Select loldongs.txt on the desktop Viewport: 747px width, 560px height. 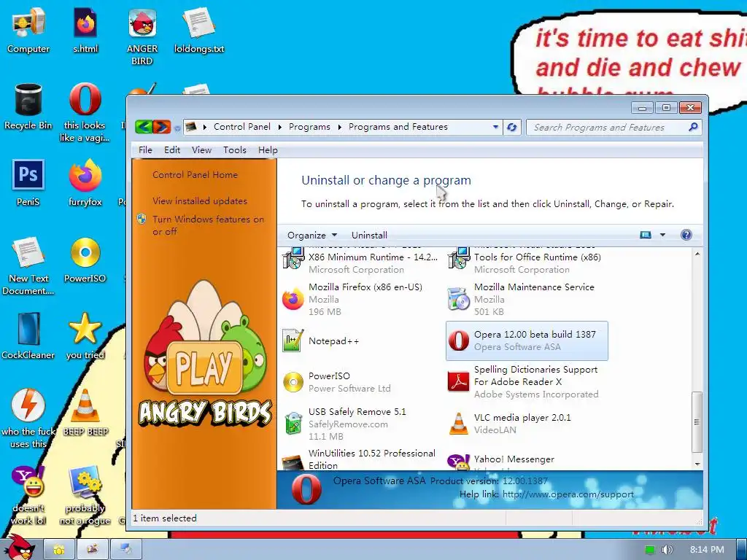(x=199, y=31)
